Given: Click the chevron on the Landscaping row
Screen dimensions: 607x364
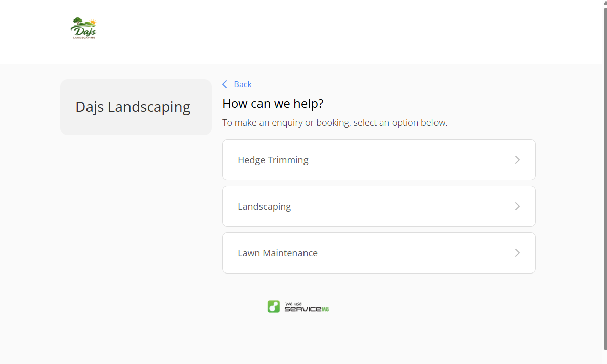Looking at the screenshot, I should 517,206.
